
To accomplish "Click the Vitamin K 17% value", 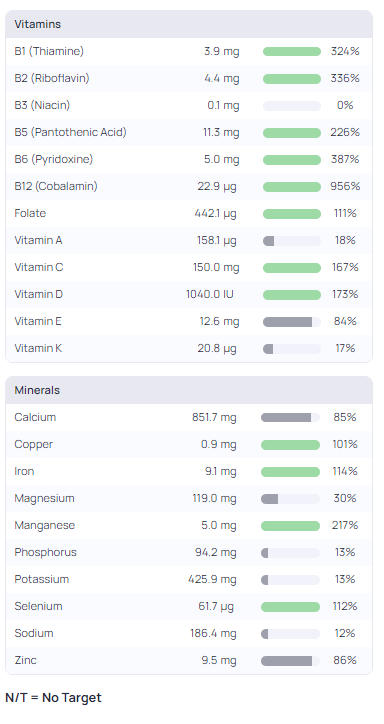I will (x=345, y=348).
